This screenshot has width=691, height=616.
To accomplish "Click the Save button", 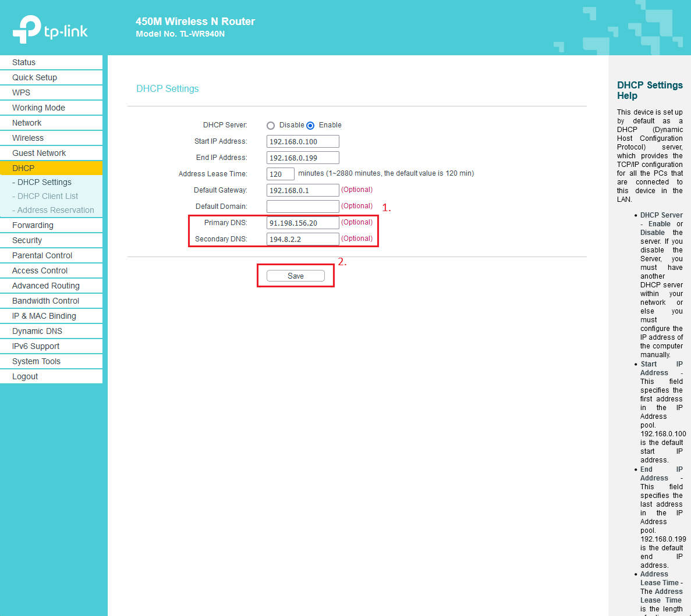I will tap(296, 276).
